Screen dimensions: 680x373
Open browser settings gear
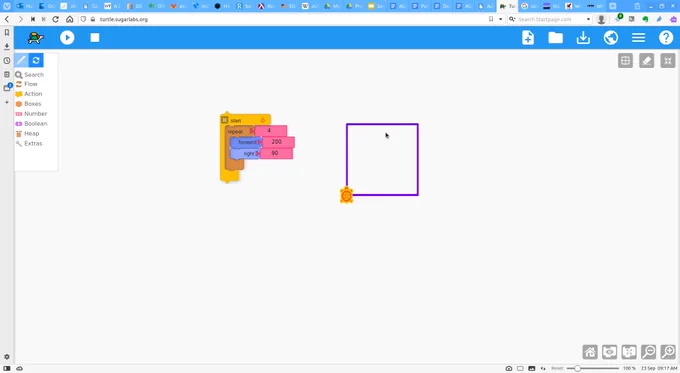[7, 357]
